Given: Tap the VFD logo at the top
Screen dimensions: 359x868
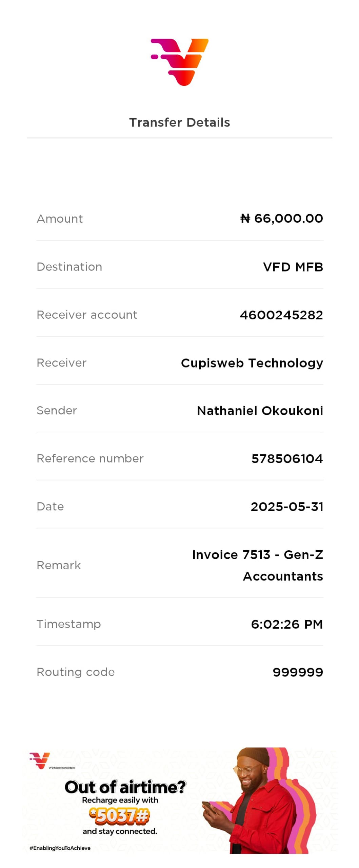Looking at the screenshot, I should pyautogui.click(x=179, y=62).
